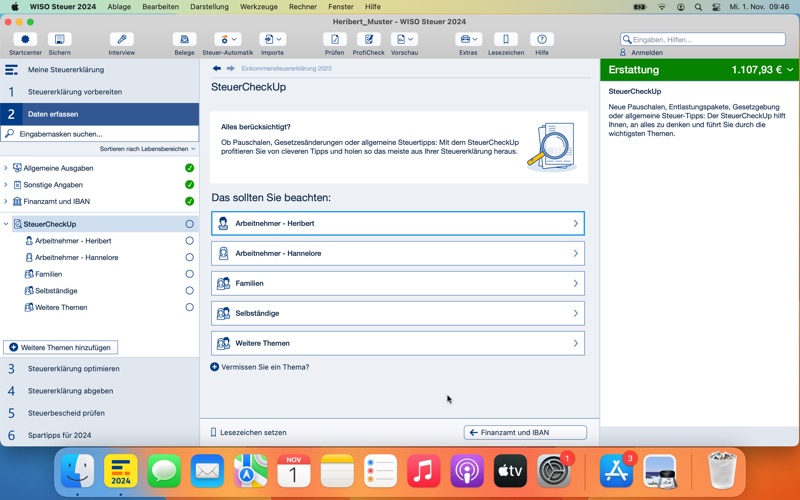
Task: Go to step 6 Spartipps für 2024
Action: point(99,435)
